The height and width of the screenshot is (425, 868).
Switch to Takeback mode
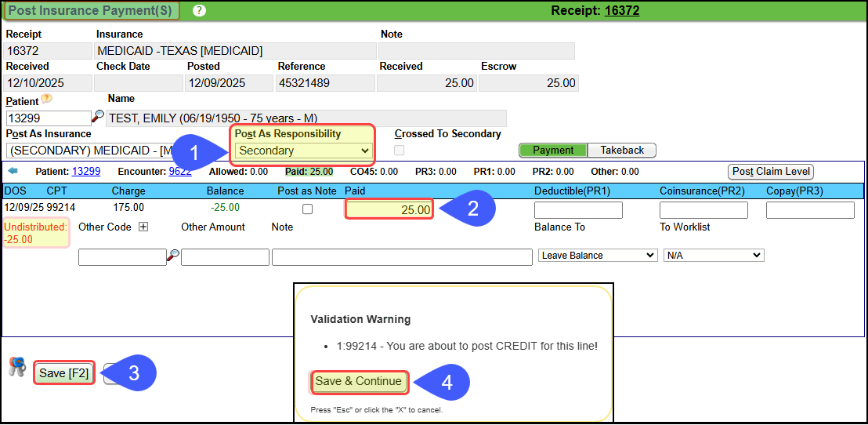[x=622, y=151]
